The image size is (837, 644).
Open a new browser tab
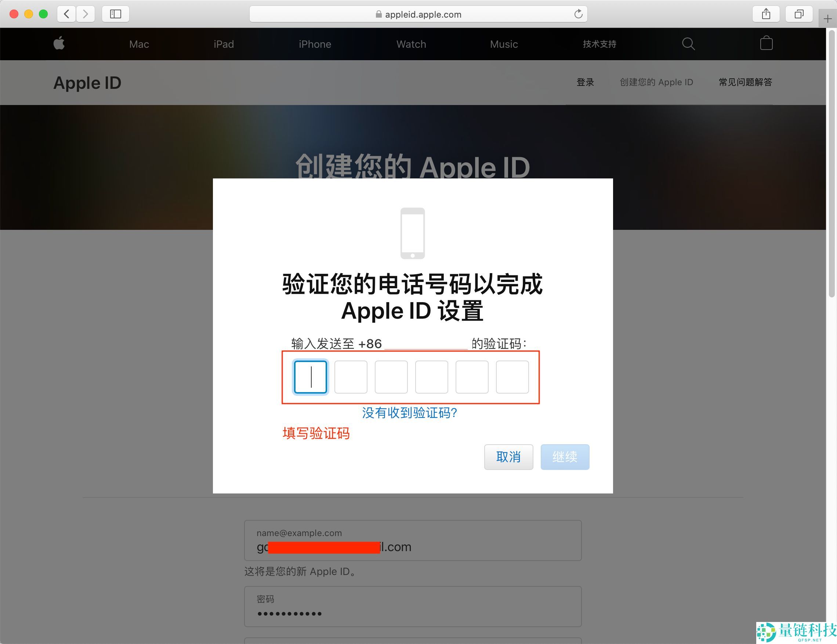pos(828,18)
